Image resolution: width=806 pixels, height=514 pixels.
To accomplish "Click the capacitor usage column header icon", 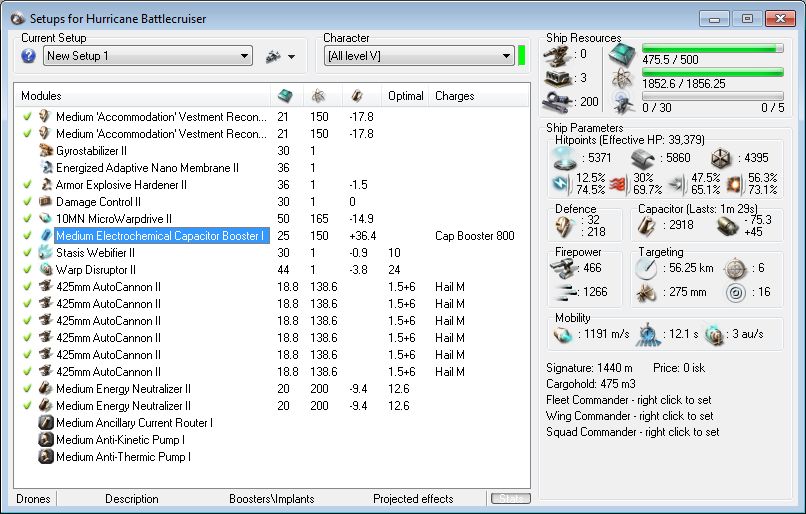I will coord(356,96).
